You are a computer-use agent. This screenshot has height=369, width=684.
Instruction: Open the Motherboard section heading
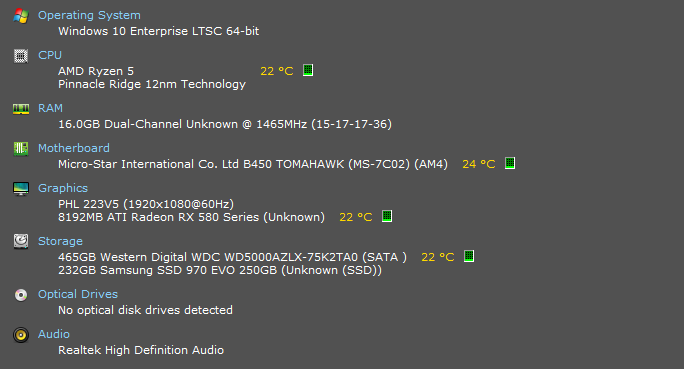(74, 148)
